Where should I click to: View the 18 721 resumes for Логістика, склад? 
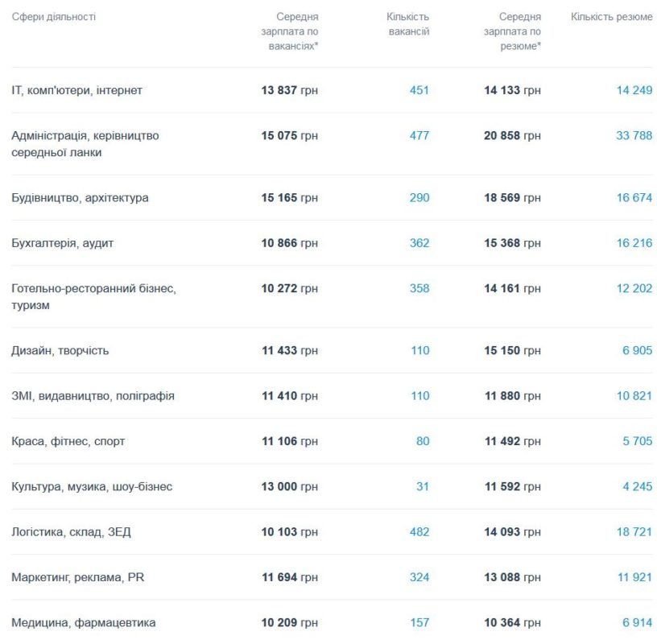tap(634, 532)
